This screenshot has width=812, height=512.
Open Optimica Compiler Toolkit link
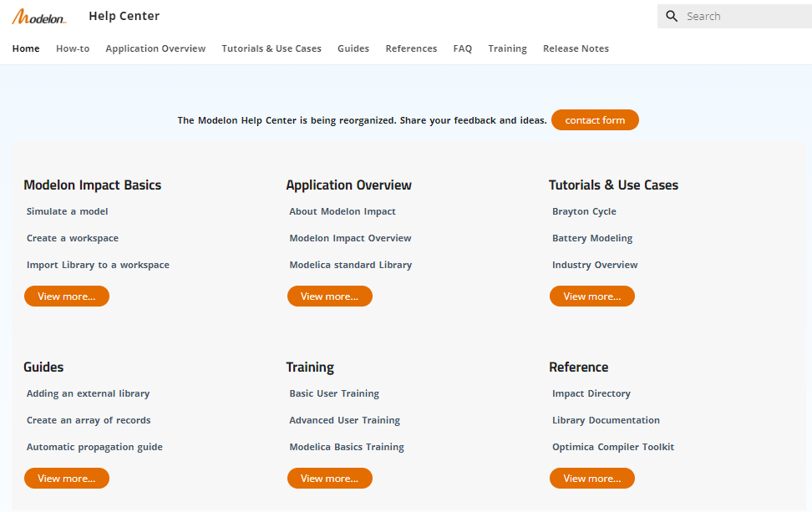coord(613,447)
